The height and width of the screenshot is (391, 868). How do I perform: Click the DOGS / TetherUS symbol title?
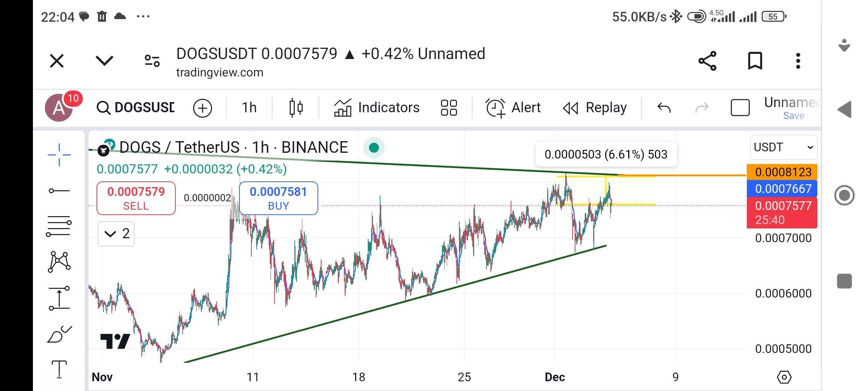point(234,147)
